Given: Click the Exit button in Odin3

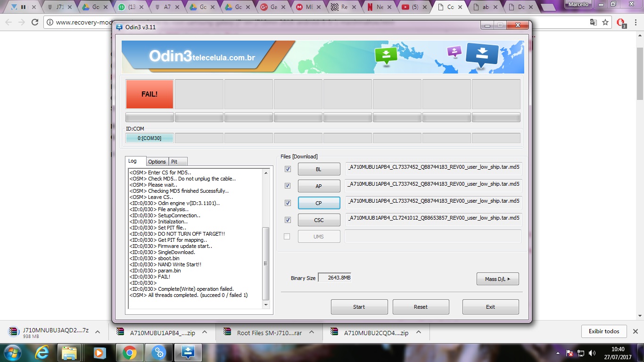Looking at the screenshot, I should (490, 307).
